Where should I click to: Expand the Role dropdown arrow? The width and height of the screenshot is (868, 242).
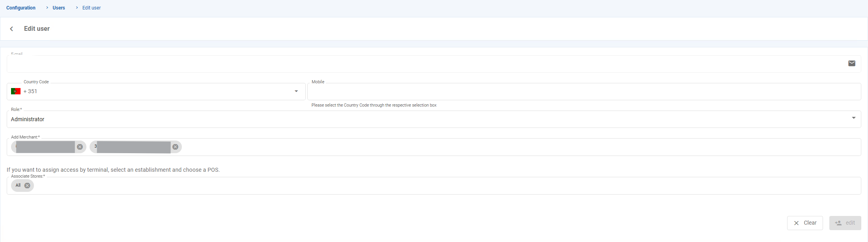(x=853, y=118)
